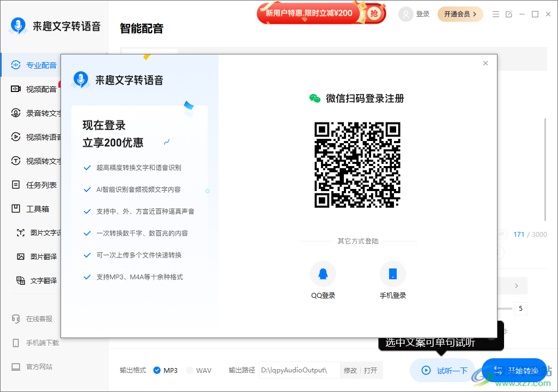The height and width of the screenshot is (392, 558).
Task: Open the hamburger menu icon
Action: [496, 14]
